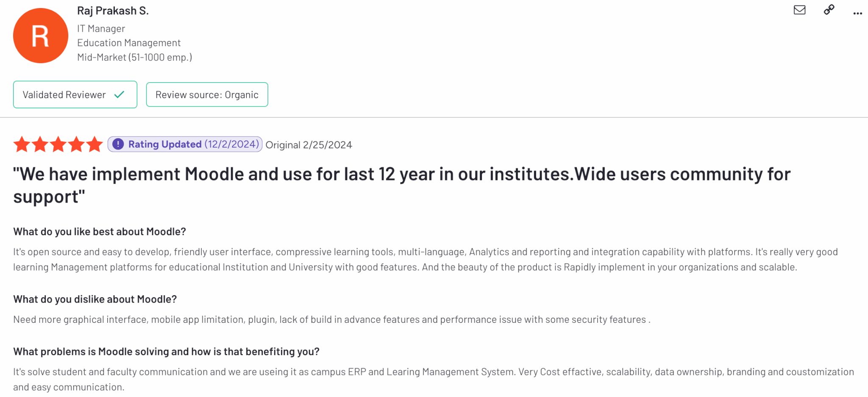Image resolution: width=868 pixels, height=397 pixels.
Task: Click the fifth orange rating star
Action: 95,144
